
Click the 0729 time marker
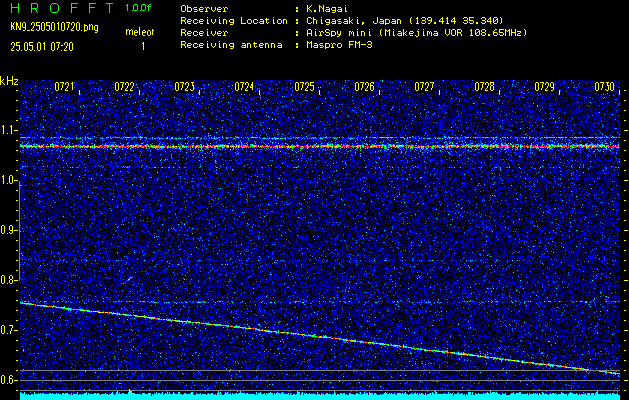pos(545,87)
